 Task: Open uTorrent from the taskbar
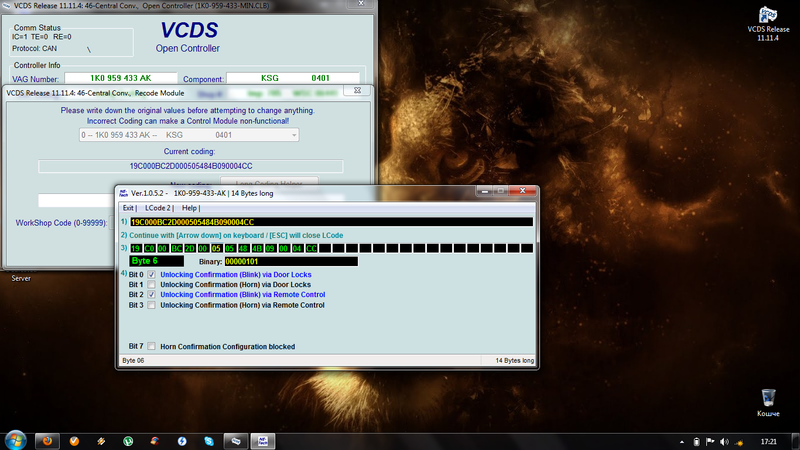pos(128,441)
